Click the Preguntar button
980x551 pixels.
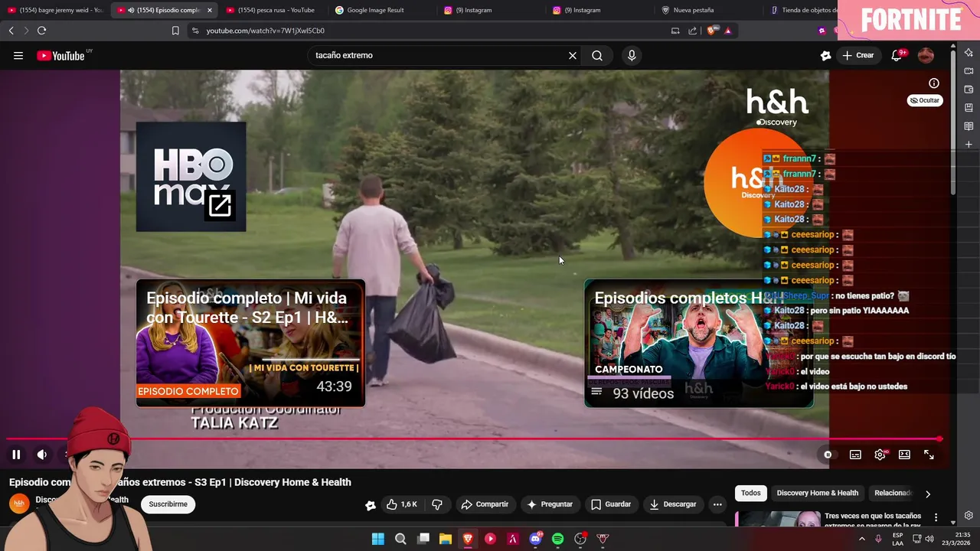pyautogui.click(x=550, y=504)
